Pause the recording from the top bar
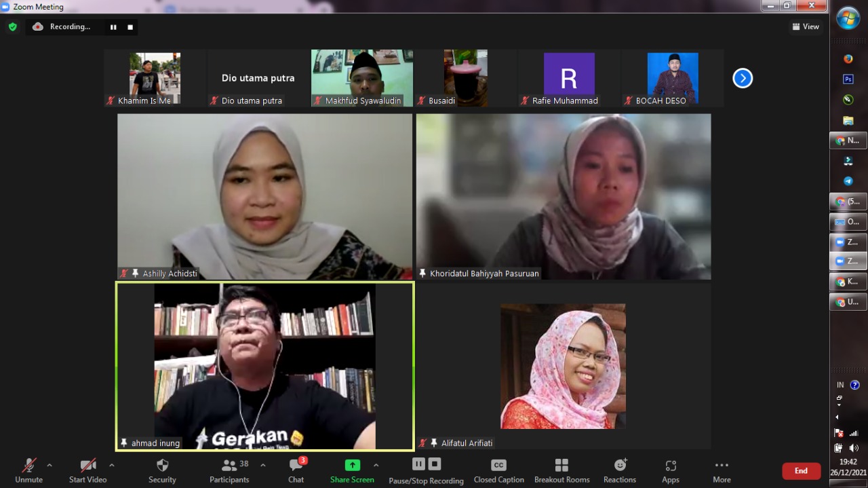 point(113,27)
